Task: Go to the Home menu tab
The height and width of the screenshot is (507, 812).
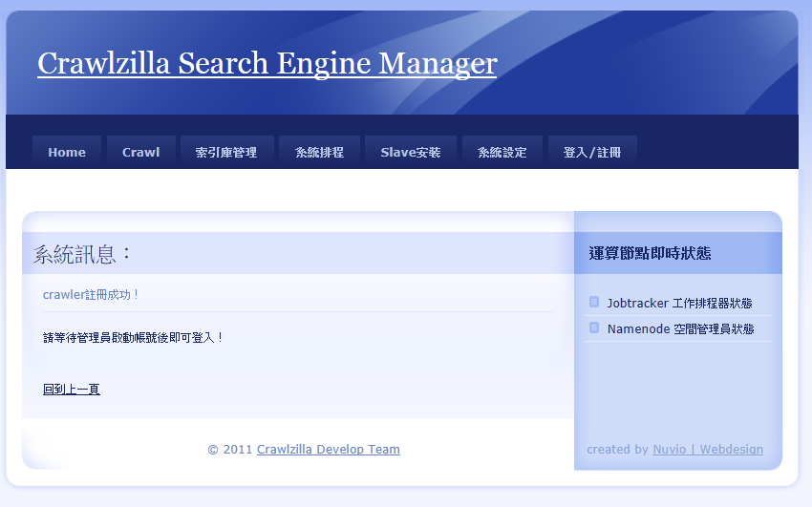Action: [67, 152]
